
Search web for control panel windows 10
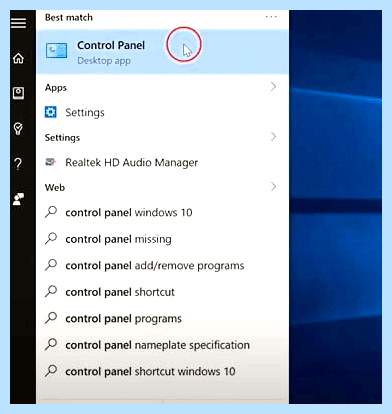pos(162,212)
